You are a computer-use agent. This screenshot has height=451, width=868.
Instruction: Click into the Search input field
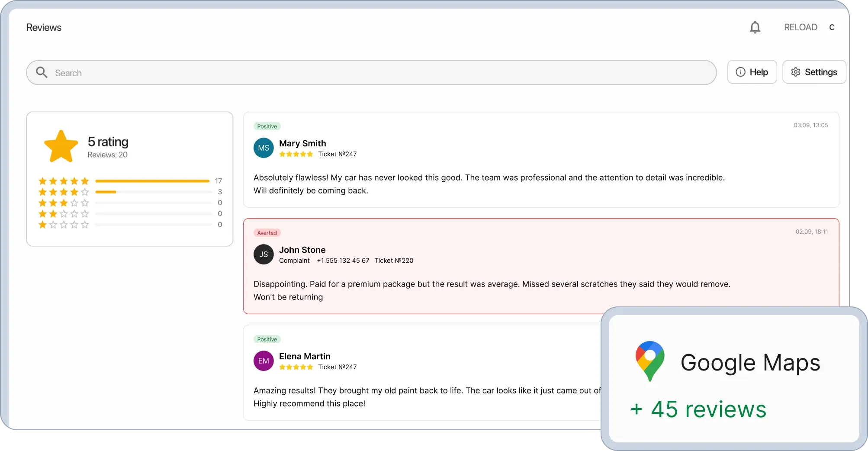coord(173,72)
